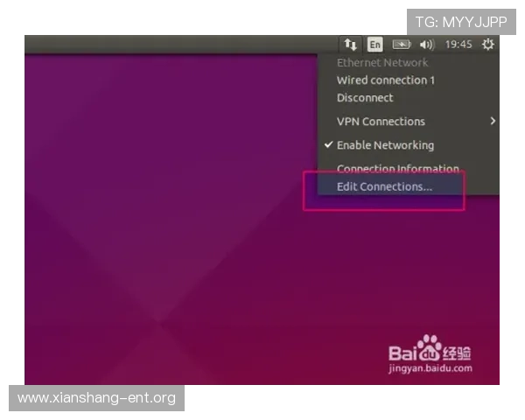The width and height of the screenshot is (525, 420).
Task: Click Disconnect under Ethernet Network
Action: click(x=365, y=98)
